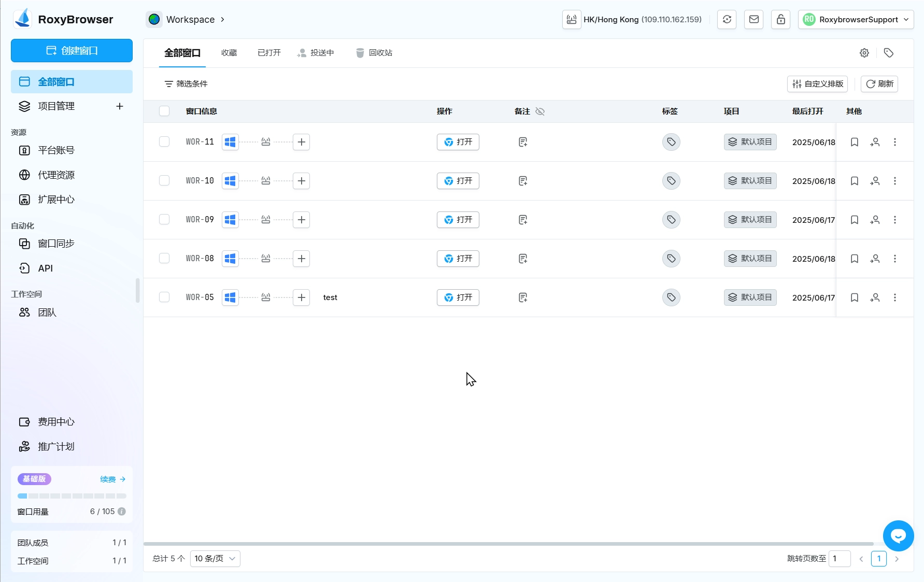924x582 pixels.
Task: Open the note editor icon for WOR-09
Action: (x=523, y=220)
